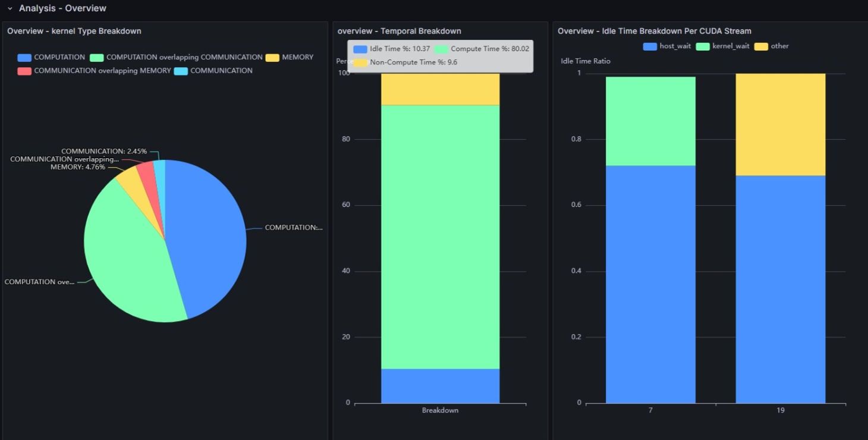
Task: Open the Idle Time Breakdown Per CUDA Stream title
Action: pyautogui.click(x=654, y=31)
